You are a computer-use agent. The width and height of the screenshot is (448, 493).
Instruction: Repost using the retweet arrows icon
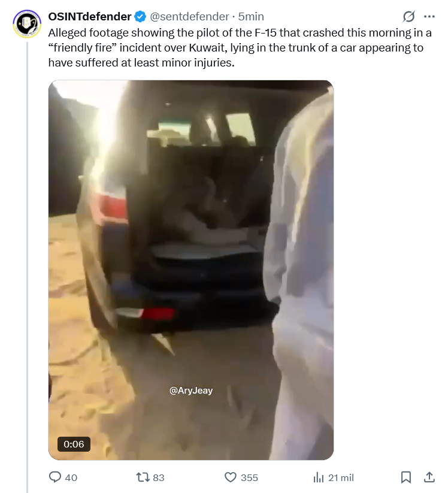click(143, 477)
